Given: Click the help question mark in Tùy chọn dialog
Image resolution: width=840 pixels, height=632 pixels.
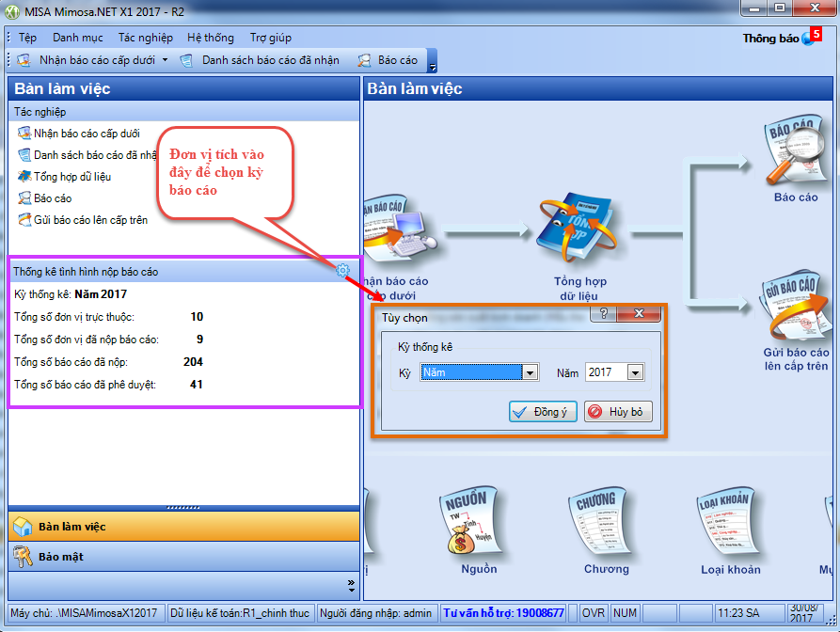Looking at the screenshot, I should tap(603, 314).
